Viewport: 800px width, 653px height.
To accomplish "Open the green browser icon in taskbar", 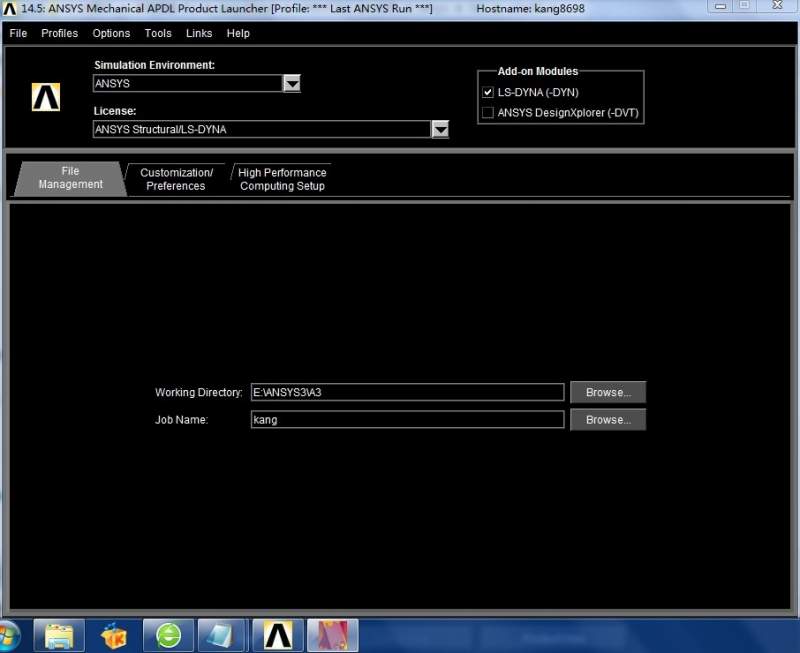I will pos(168,636).
